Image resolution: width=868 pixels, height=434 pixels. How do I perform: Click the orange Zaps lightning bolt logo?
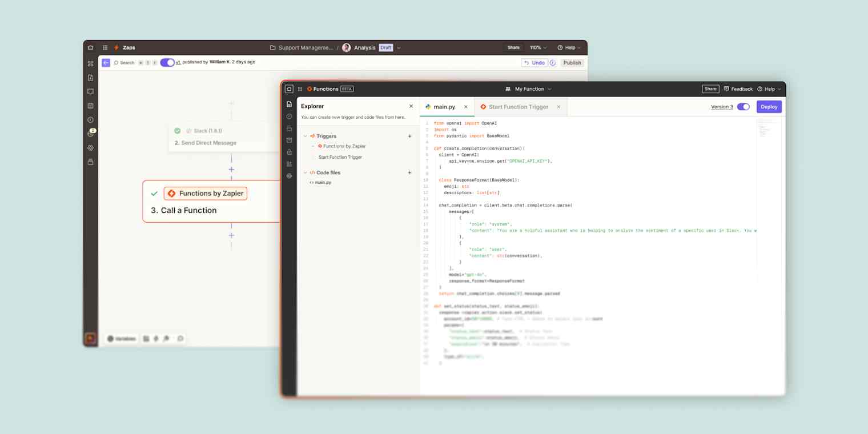[116, 47]
